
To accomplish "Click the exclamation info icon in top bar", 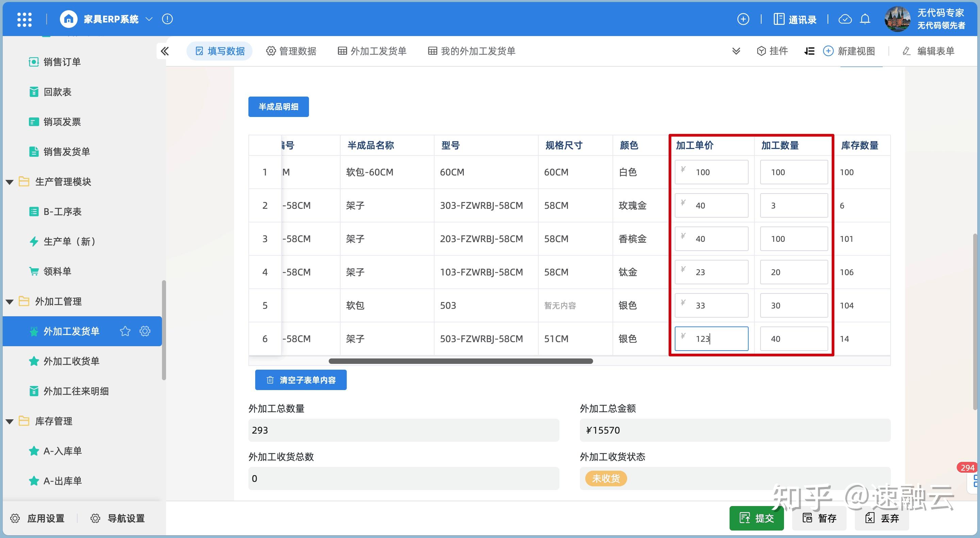I will pos(167,19).
